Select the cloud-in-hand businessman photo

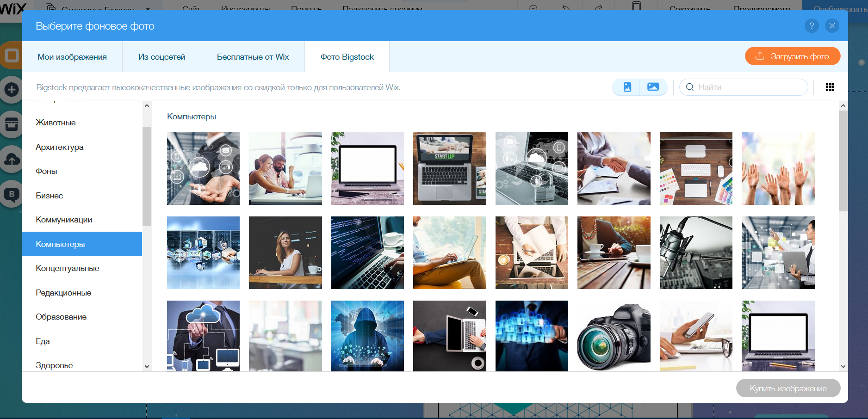[203, 168]
